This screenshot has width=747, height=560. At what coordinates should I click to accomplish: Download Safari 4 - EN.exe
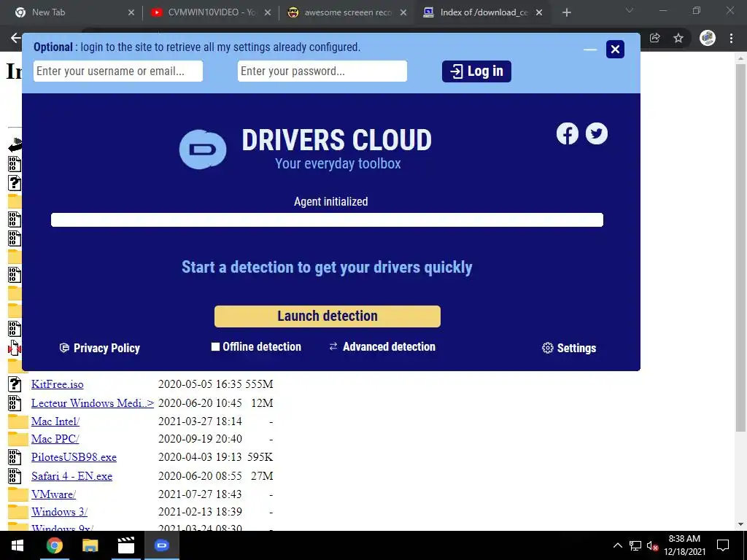(x=72, y=476)
